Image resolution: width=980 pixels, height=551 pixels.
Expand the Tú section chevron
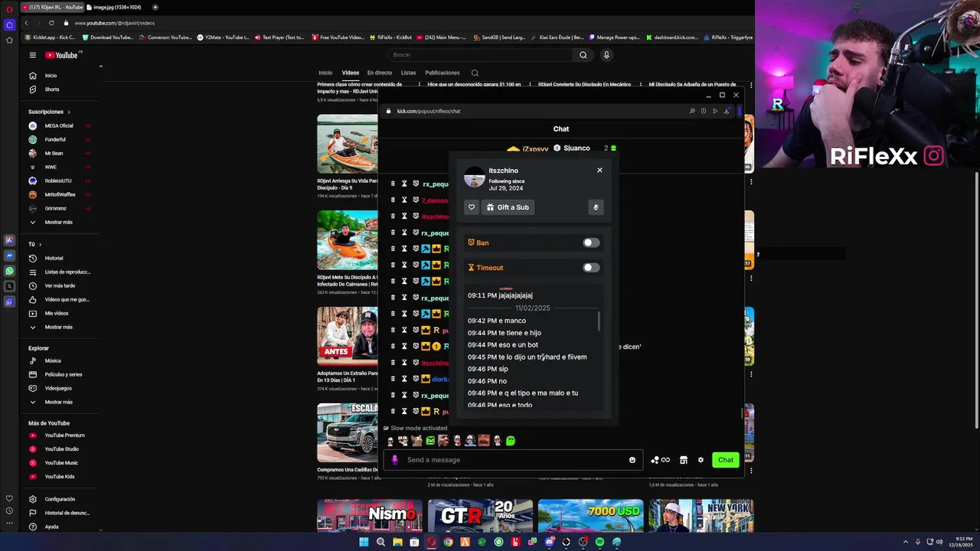(40, 244)
